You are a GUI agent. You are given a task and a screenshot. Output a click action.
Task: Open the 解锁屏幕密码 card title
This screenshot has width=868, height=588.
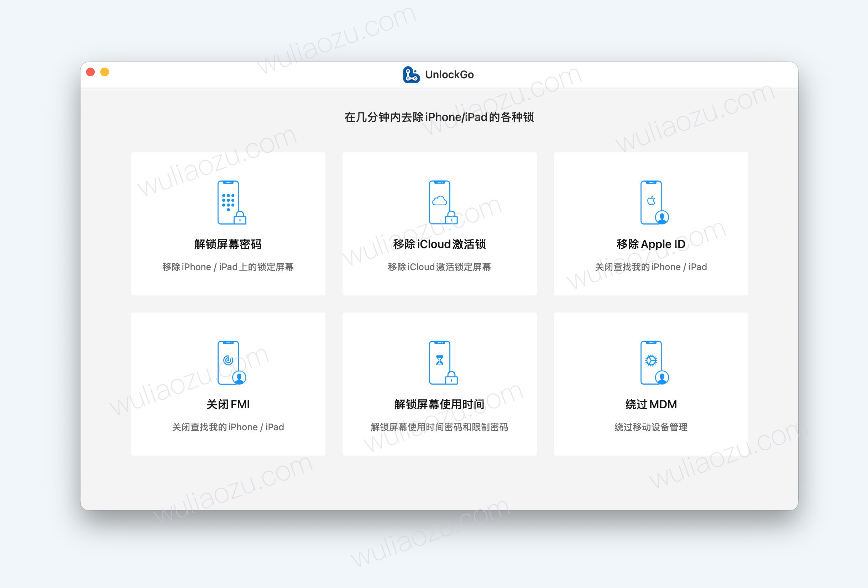click(x=228, y=244)
